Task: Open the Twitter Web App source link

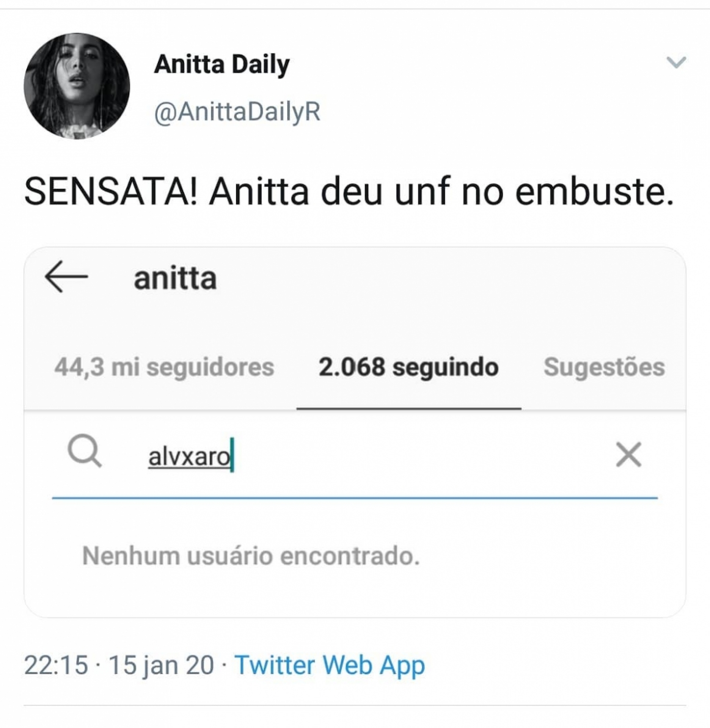Action: [x=330, y=665]
